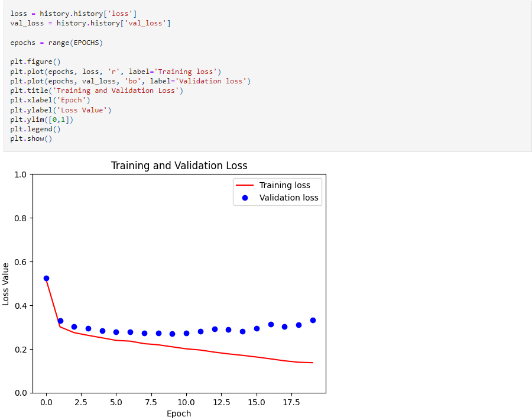Click the 'Epoch' x-axis label below the plot
The image size is (532, 420).
[179, 413]
